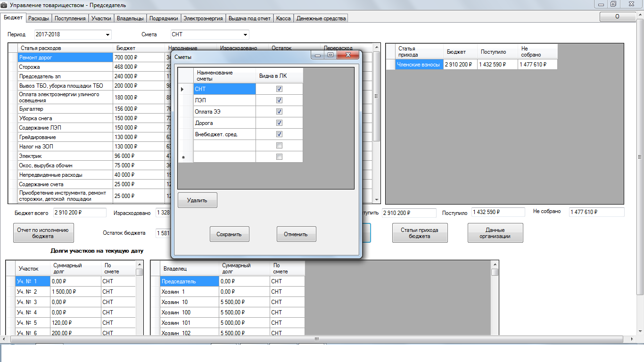Switch to the Расходы tab
The height and width of the screenshot is (362, 644).
(38, 18)
